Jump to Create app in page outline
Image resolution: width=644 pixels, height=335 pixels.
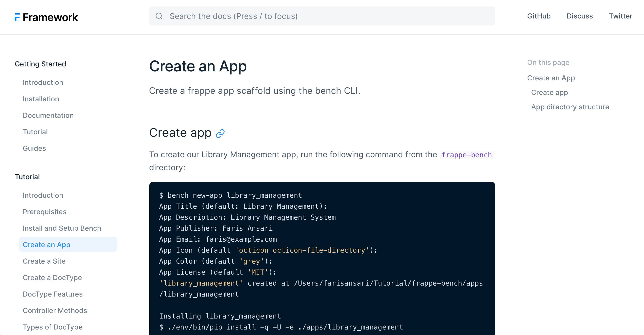549,93
